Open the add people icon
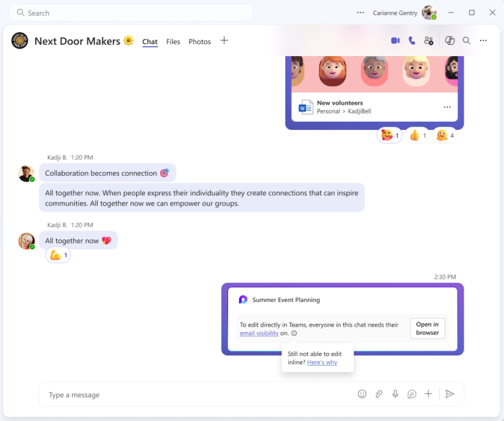504x421 pixels. pyautogui.click(x=429, y=40)
